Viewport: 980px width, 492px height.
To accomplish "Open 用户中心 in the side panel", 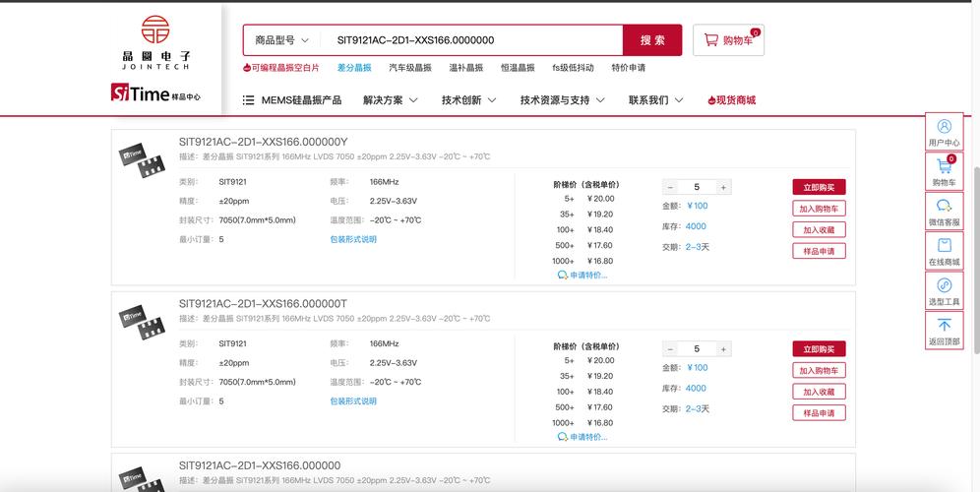I will [944, 132].
